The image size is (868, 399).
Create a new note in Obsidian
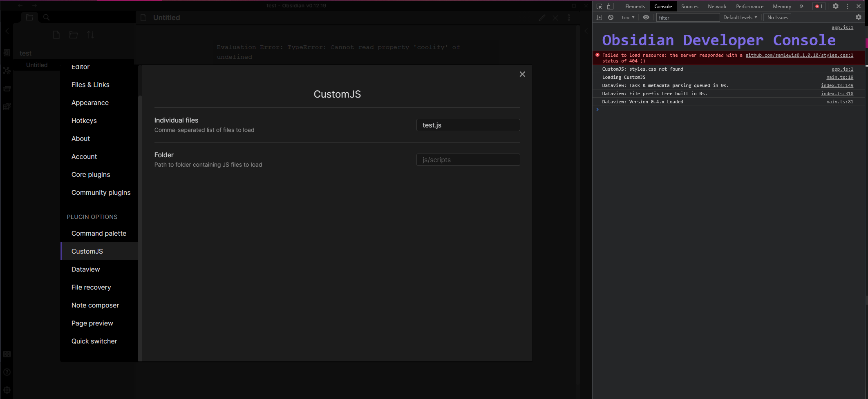pyautogui.click(x=56, y=35)
